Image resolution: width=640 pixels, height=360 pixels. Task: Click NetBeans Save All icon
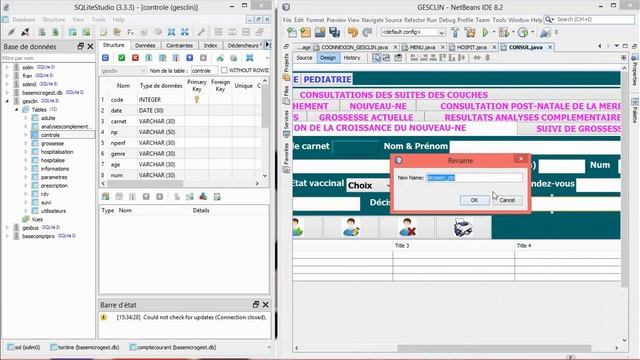coord(335,32)
